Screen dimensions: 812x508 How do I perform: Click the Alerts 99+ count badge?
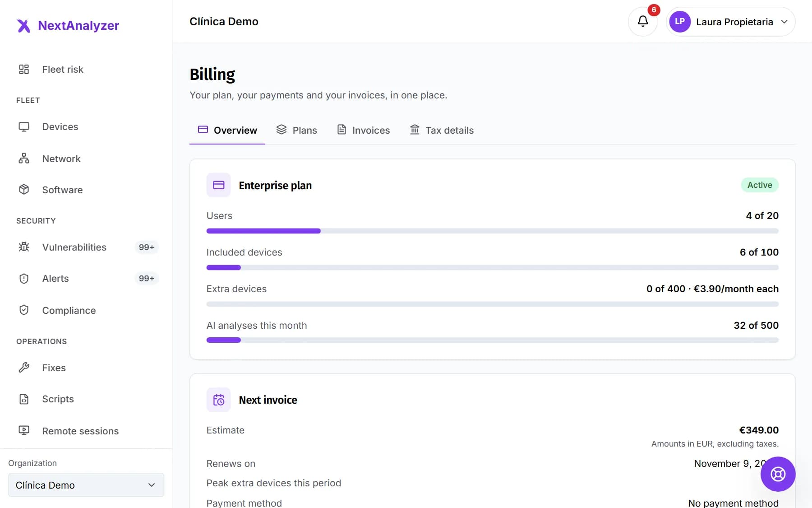click(x=147, y=279)
